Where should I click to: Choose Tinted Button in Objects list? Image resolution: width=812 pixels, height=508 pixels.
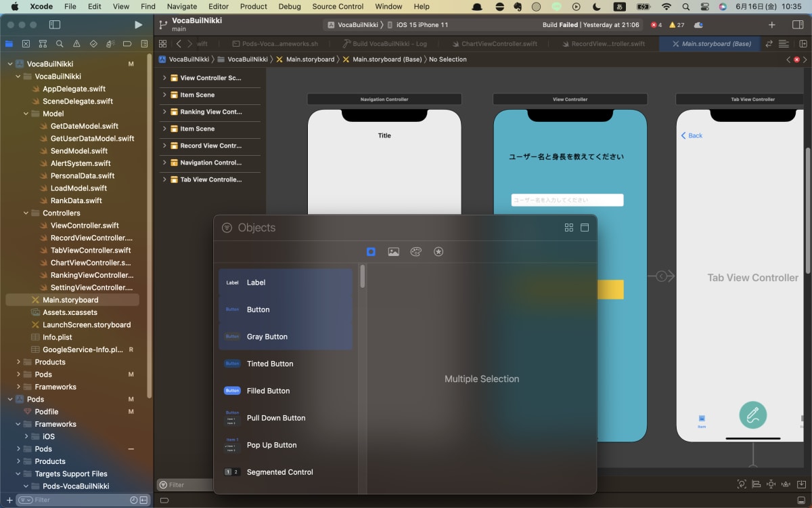click(x=286, y=364)
